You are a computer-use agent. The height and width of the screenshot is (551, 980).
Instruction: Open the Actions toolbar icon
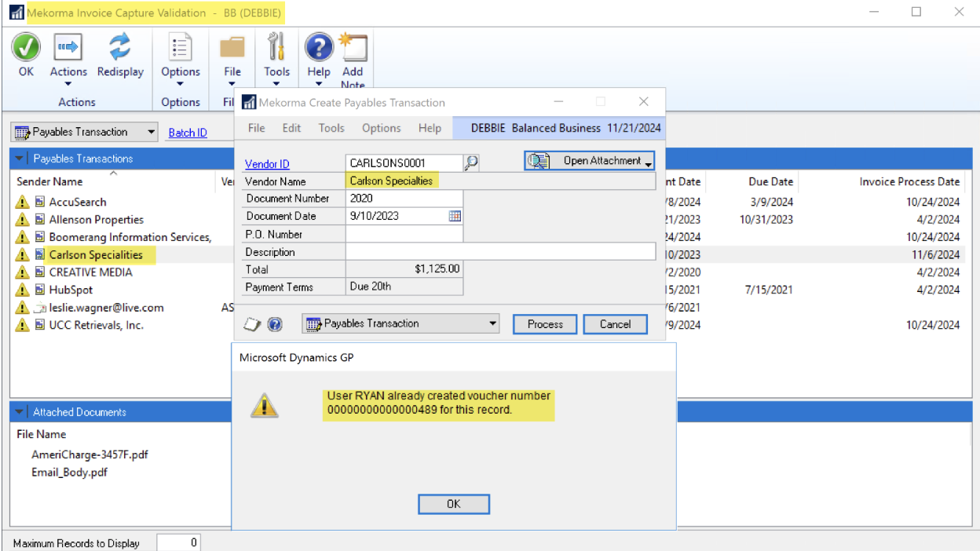(x=68, y=48)
